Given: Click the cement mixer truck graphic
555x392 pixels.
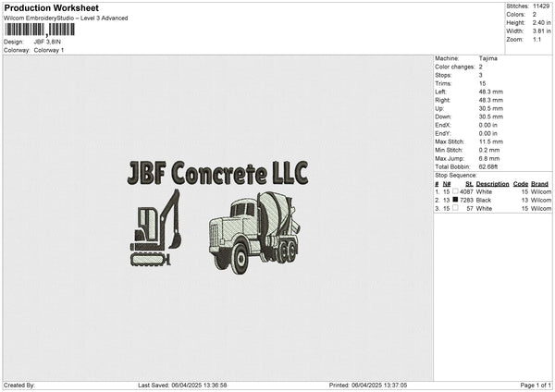Looking at the screenshot, I should click(255, 232).
